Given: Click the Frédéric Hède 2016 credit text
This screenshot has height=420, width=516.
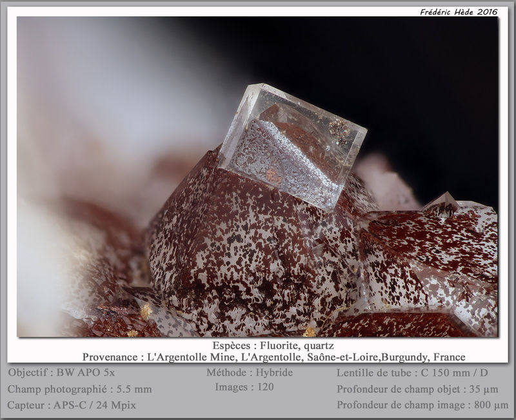Looking at the screenshot, I should (459, 12).
